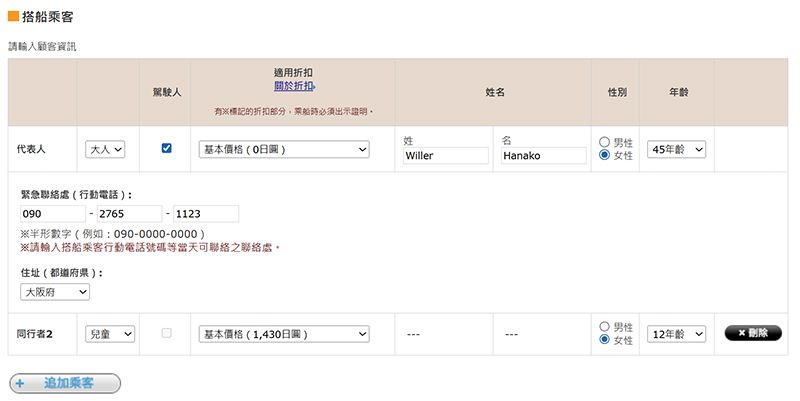Expand representative discount dropdown (0日圓)
The height and width of the screenshot is (401, 800).
284,149
